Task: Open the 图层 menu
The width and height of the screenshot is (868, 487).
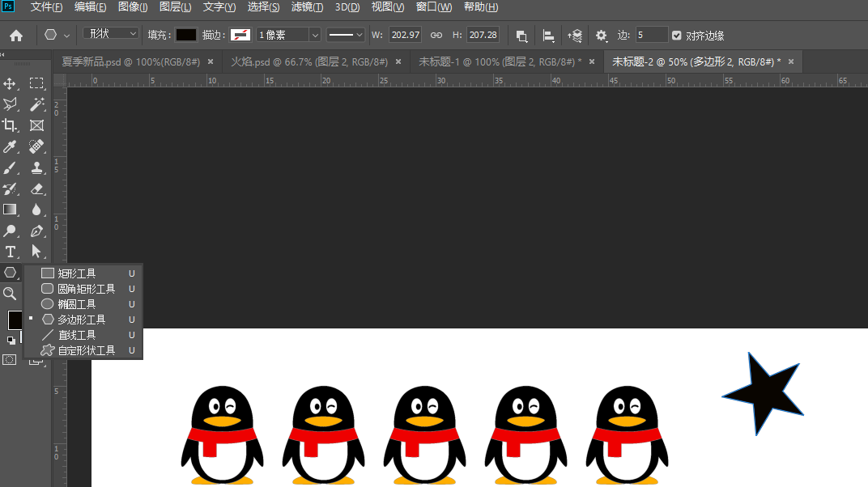Action: [x=176, y=7]
